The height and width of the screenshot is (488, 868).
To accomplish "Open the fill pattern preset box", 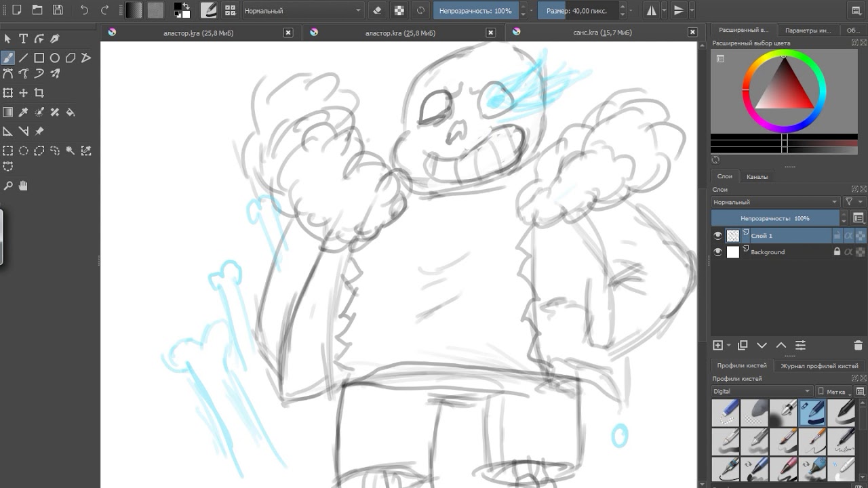I will (155, 10).
